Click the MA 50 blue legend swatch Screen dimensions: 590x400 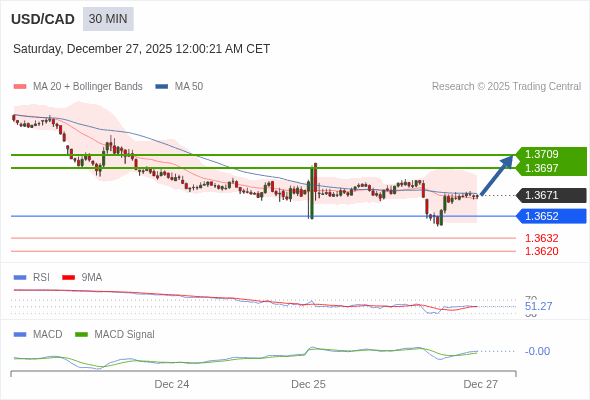[x=162, y=87]
